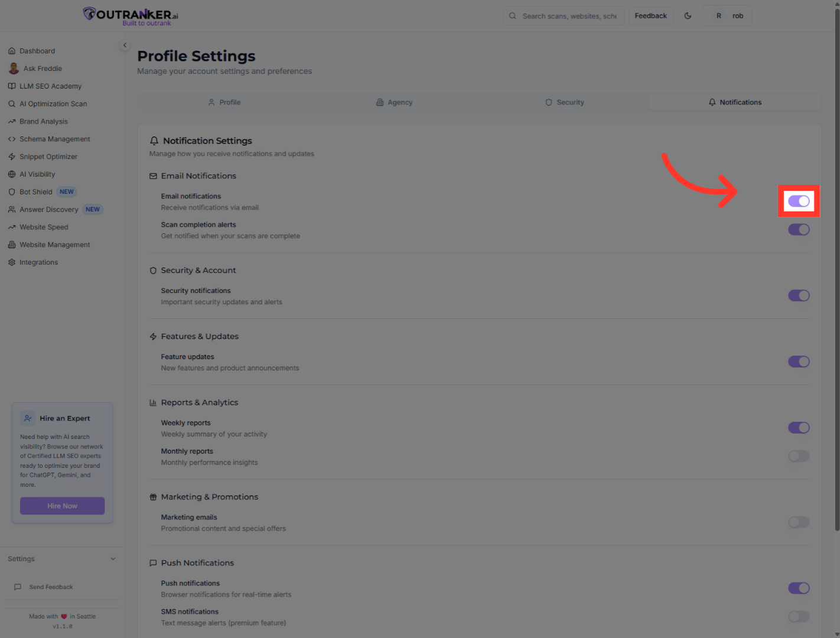Image resolution: width=840 pixels, height=638 pixels.
Task: Open the Agency tab
Action: (x=394, y=102)
